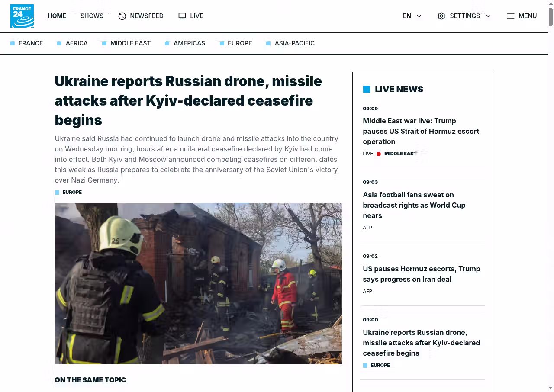Click the Live monitor icon
Screen dimensions: 554x392
[182, 16]
